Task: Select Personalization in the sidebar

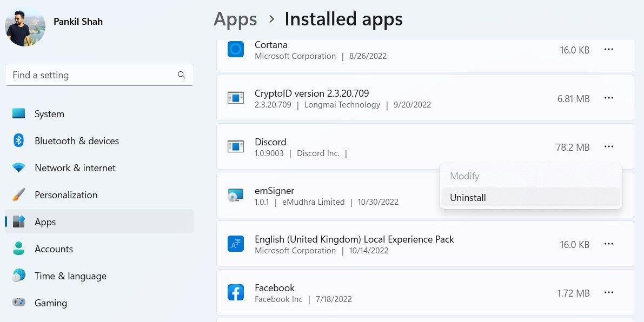Action: coord(99,195)
